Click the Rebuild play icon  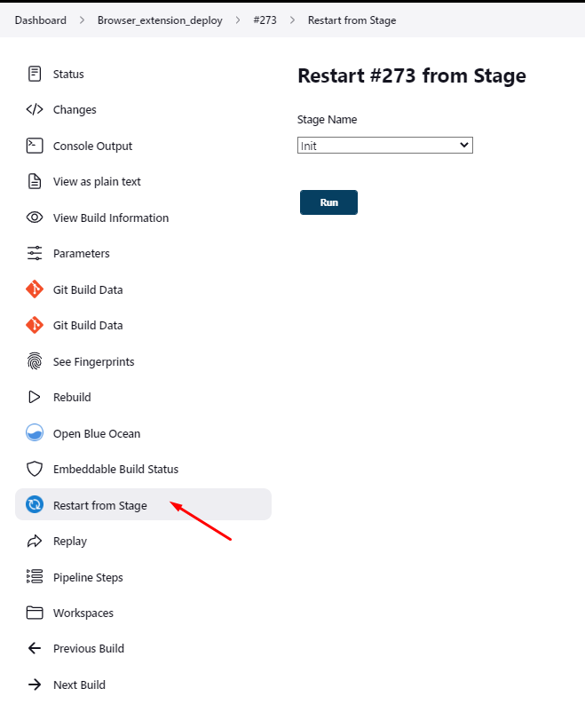point(34,397)
